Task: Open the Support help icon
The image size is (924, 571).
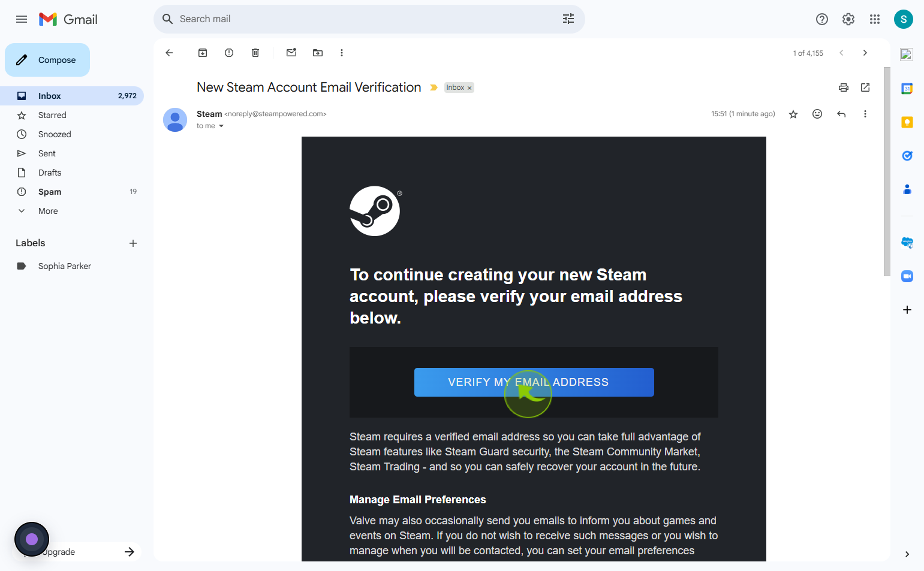Action: click(x=822, y=19)
